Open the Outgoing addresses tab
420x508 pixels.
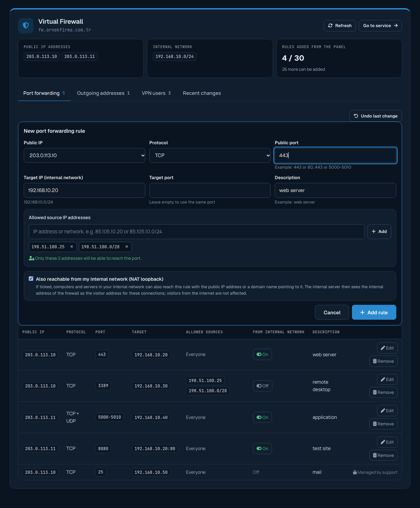(103, 93)
